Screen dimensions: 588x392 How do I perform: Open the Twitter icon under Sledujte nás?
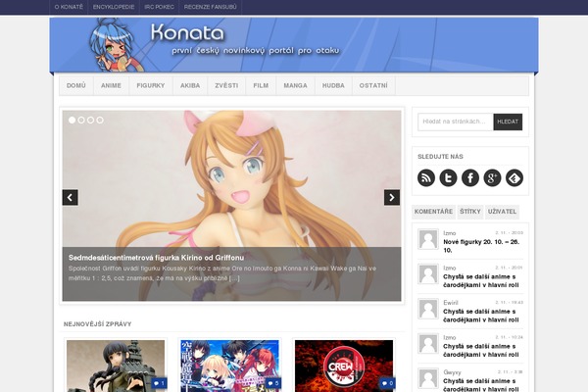coord(448,177)
